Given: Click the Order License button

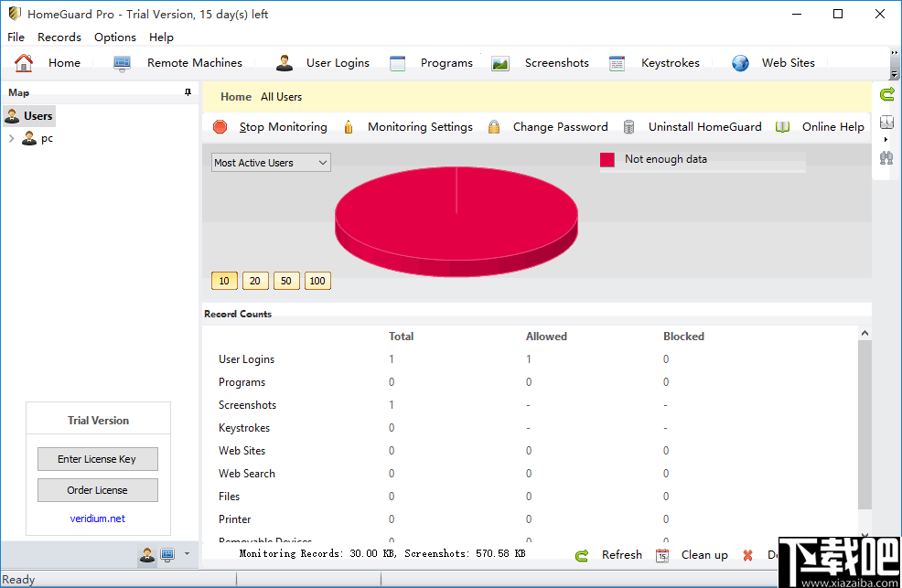Looking at the screenshot, I should [98, 490].
